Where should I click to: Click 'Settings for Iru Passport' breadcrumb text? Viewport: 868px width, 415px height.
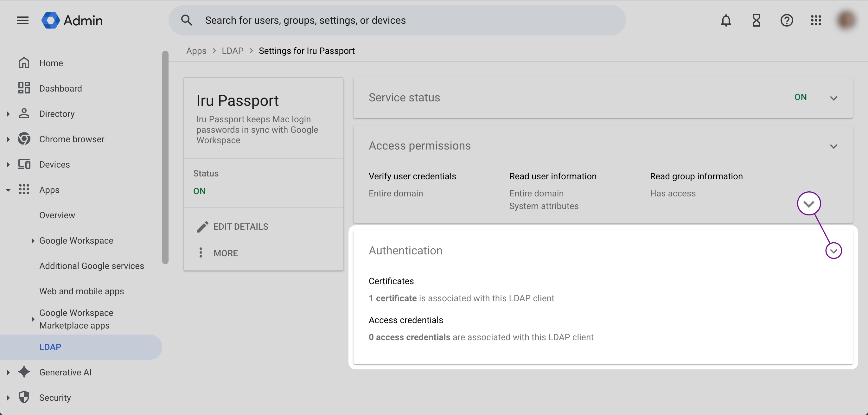[307, 51]
